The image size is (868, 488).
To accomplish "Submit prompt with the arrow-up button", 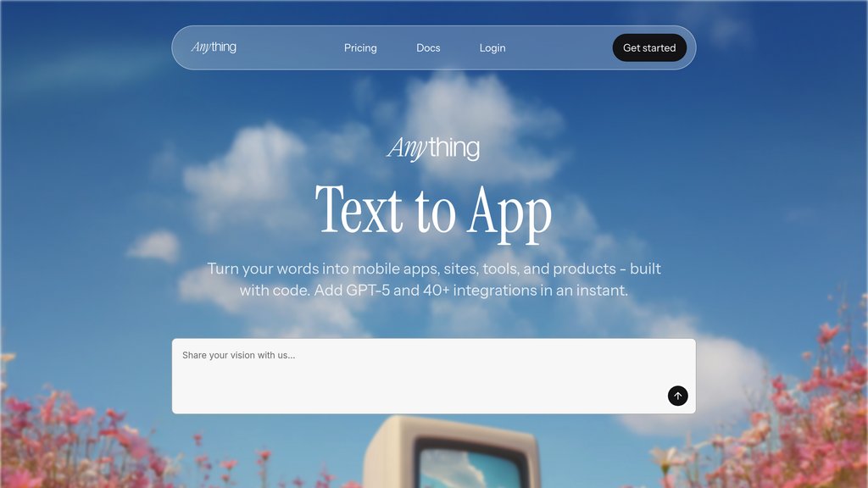I will tap(677, 396).
